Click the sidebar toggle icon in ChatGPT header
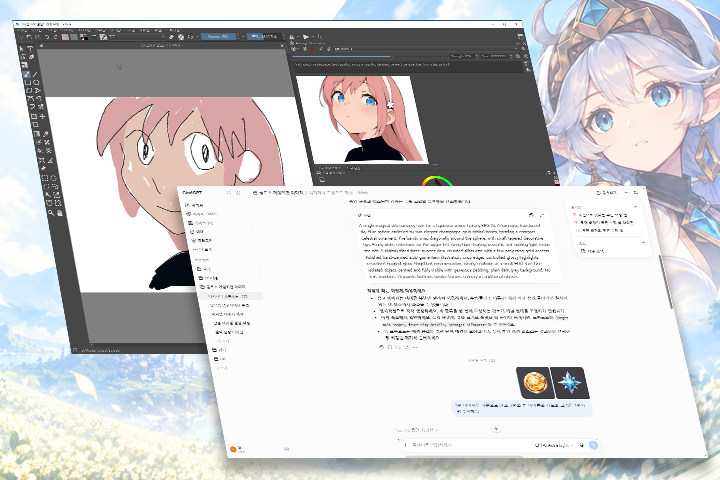Screen dimensions: 720x480 [x=238, y=192]
